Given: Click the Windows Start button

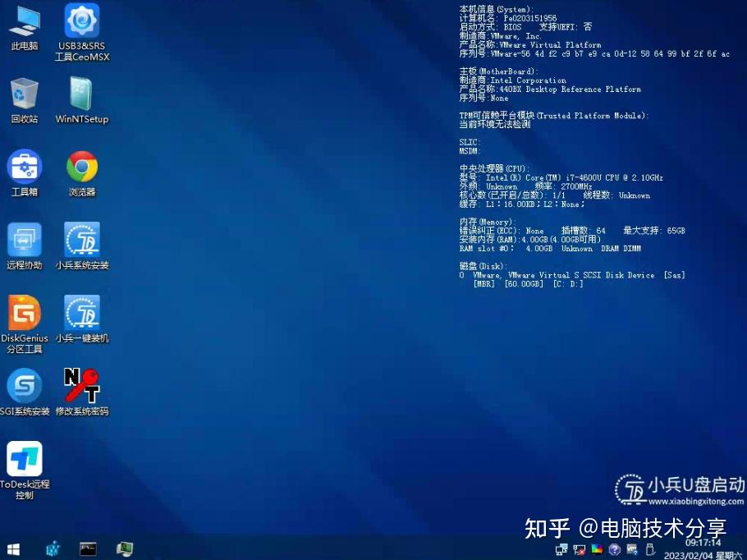Looking at the screenshot, I should pyautogui.click(x=13, y=549).
